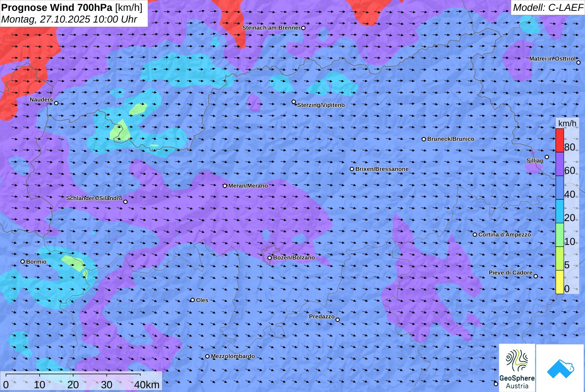This screenshot has width=585, height=392.
Task: Click the Predazzo city marker
Action: [338, 320]
